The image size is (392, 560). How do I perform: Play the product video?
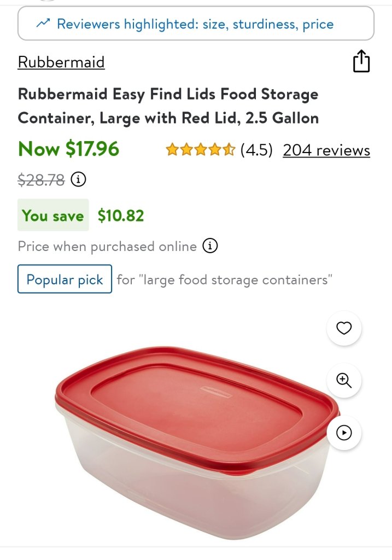pyautogui.click(x=343, y=433)
